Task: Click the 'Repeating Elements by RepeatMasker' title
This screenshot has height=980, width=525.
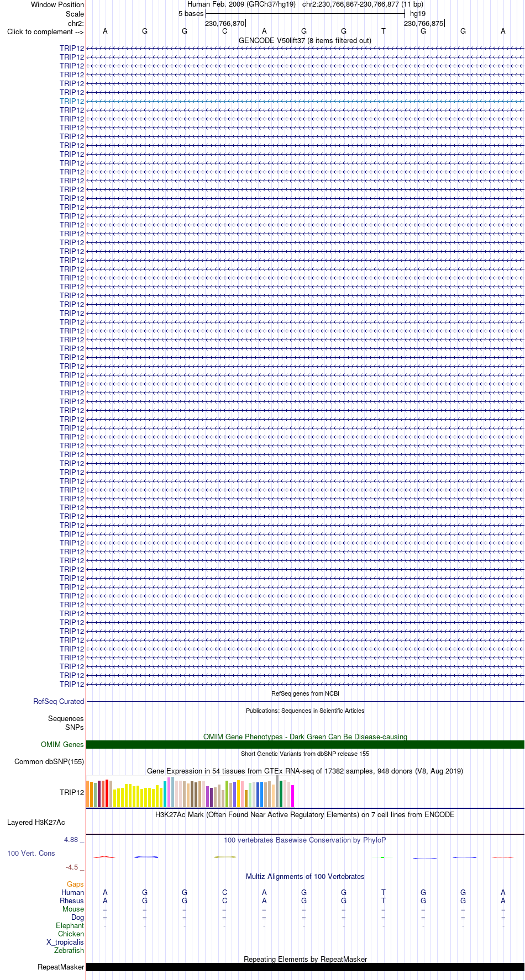Action: (305, 960)
